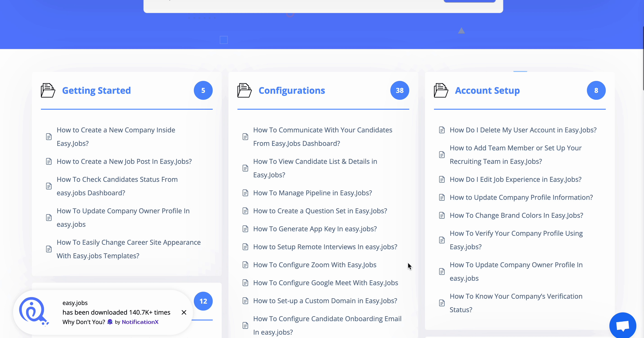Open 'How To Configure Google Meet' article
Image resolution: width=644 pixels, height=338 pixels.
pos(326,283)
